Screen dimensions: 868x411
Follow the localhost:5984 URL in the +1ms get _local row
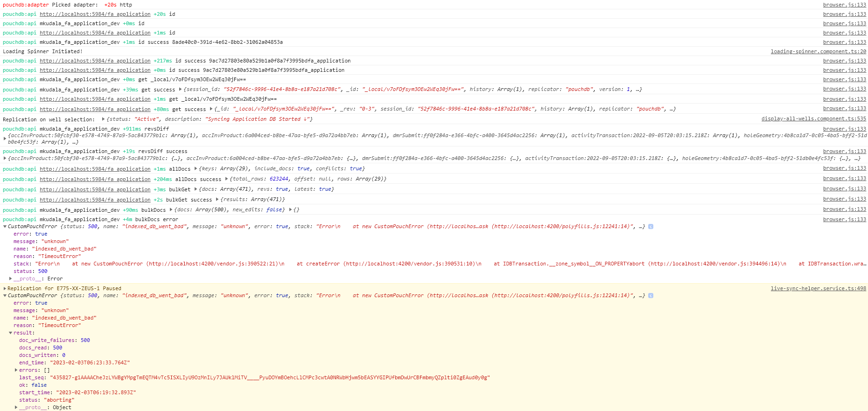tap(95, 99)
